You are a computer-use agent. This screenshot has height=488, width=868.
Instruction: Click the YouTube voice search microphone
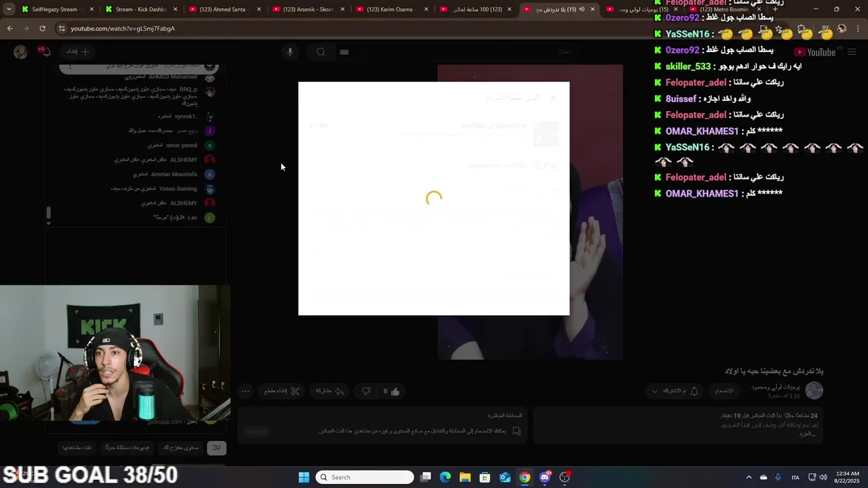click(290, 52)
